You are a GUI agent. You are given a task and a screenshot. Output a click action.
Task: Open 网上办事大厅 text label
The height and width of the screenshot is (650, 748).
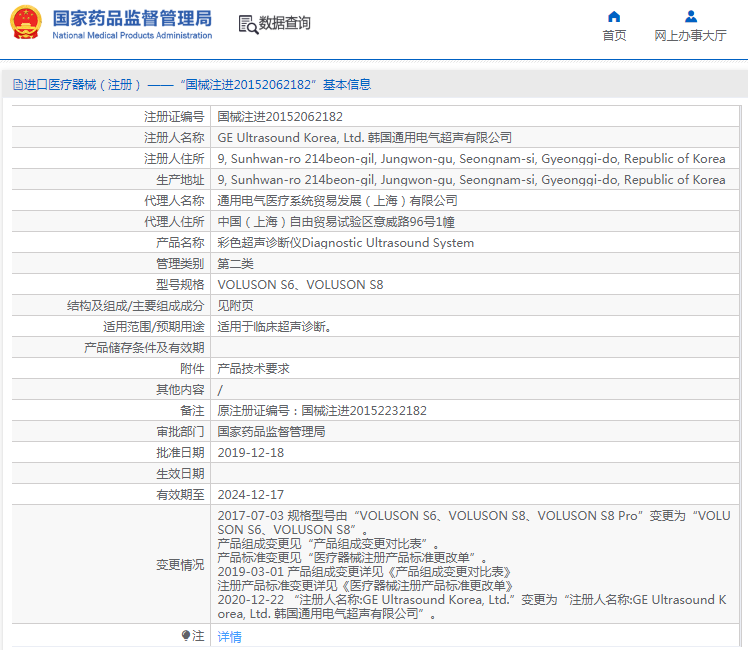pyautogui.click(x=690, y=36)
